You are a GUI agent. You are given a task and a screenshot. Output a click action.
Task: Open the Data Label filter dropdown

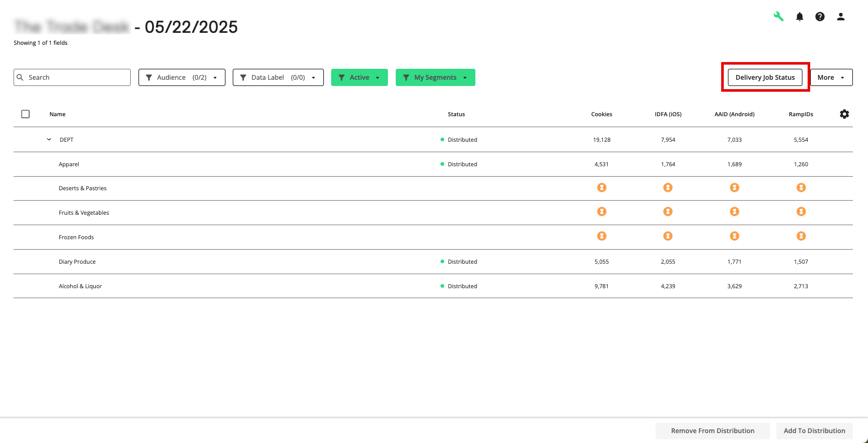click(278, 78)
